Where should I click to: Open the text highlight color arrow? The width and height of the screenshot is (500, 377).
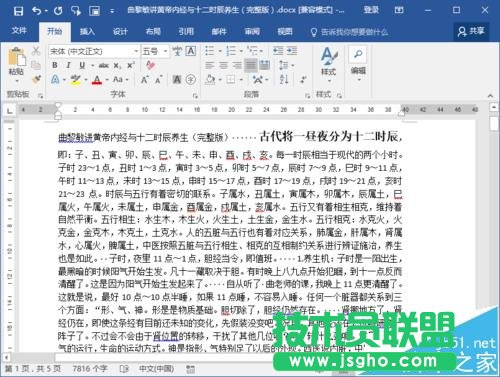pos(86,79)
